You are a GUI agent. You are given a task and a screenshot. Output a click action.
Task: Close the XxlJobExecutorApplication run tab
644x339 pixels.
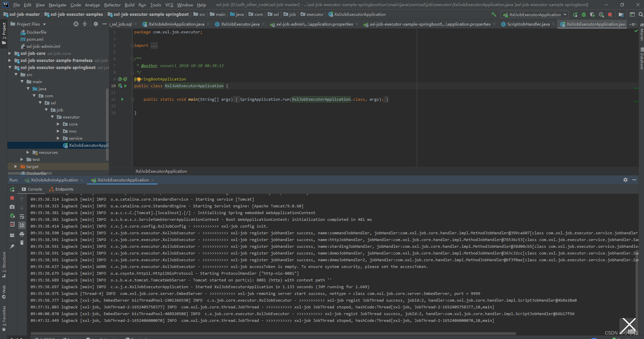point(153,180)
